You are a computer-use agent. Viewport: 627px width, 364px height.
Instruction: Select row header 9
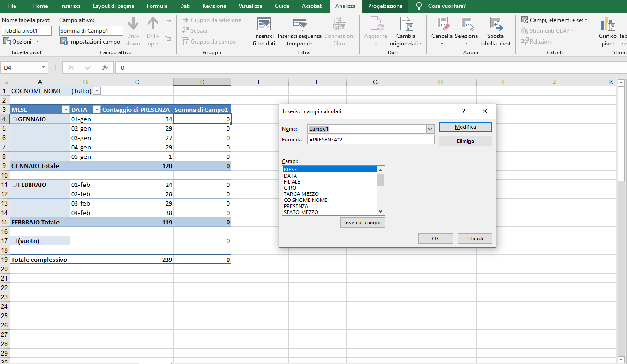[x=5, y=166]
